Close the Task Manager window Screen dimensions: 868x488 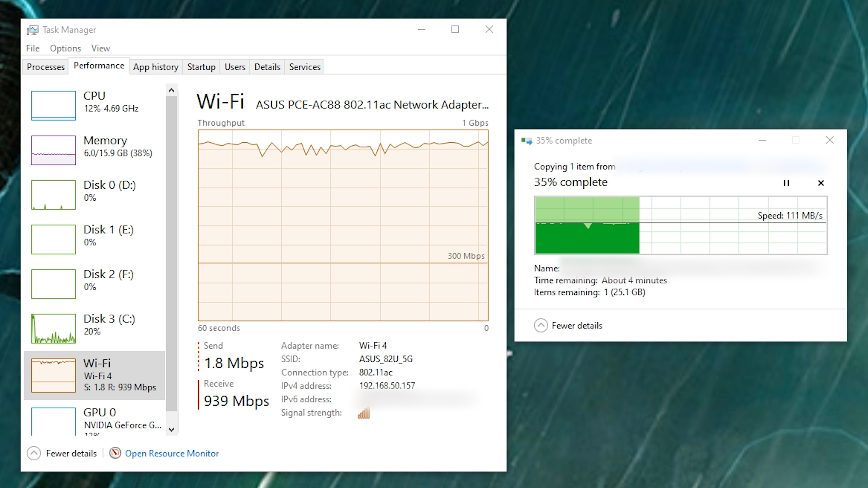click(489, 30)
